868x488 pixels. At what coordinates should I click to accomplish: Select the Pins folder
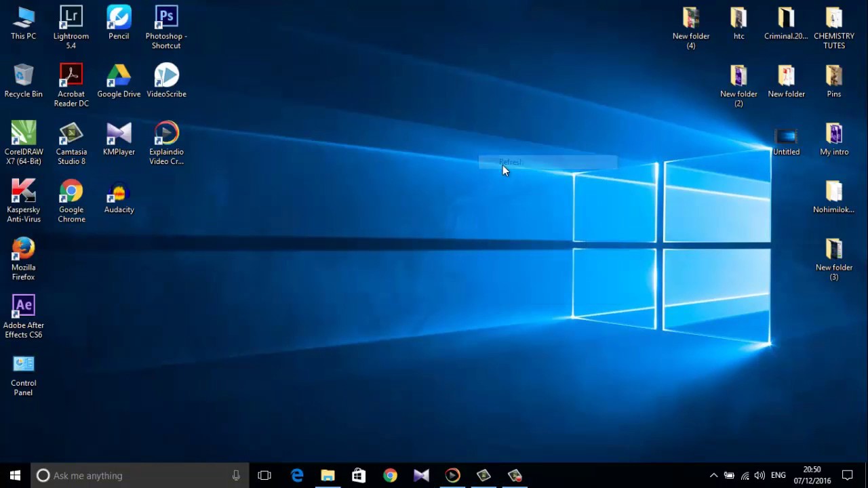coord(834,81)
